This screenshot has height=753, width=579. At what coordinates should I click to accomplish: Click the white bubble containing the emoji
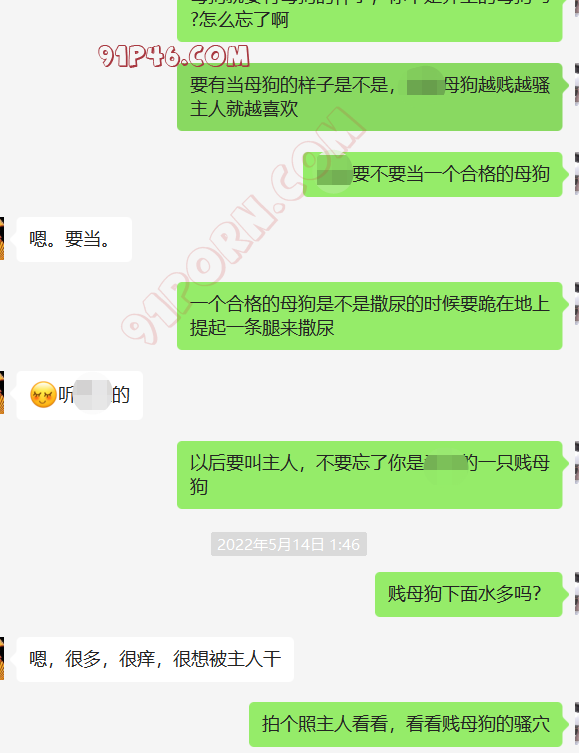[x=80, y=395]
